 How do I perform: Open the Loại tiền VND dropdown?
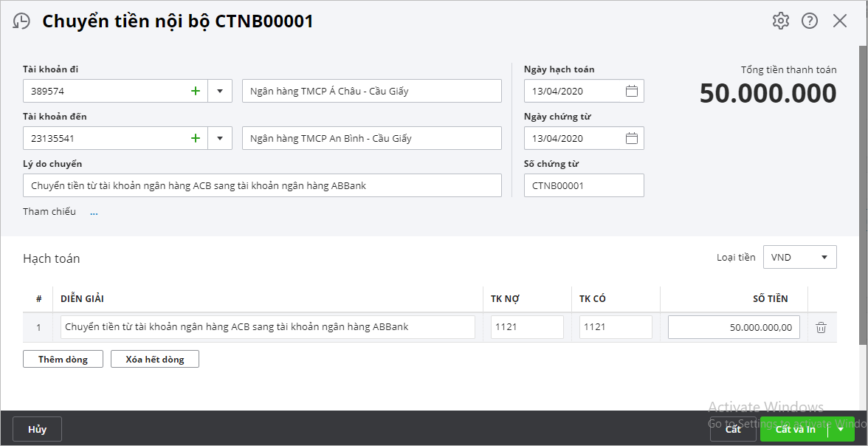[x=799, y=257]
